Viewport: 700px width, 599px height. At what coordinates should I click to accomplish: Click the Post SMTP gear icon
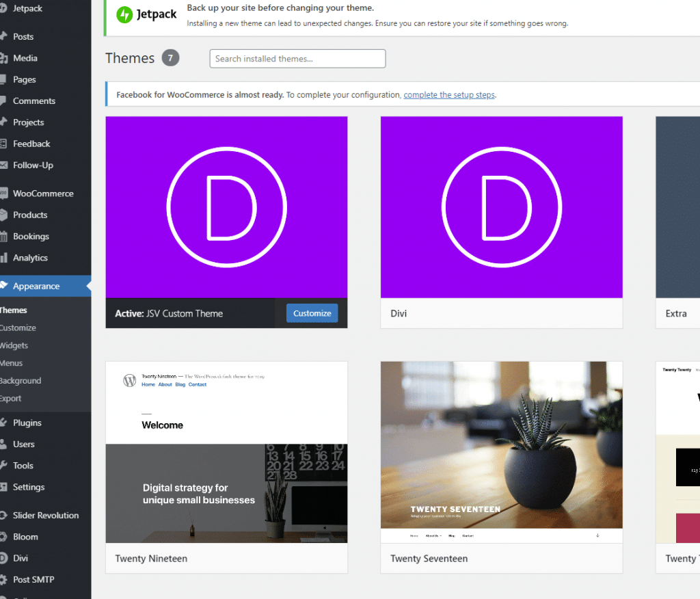[3, 579]
